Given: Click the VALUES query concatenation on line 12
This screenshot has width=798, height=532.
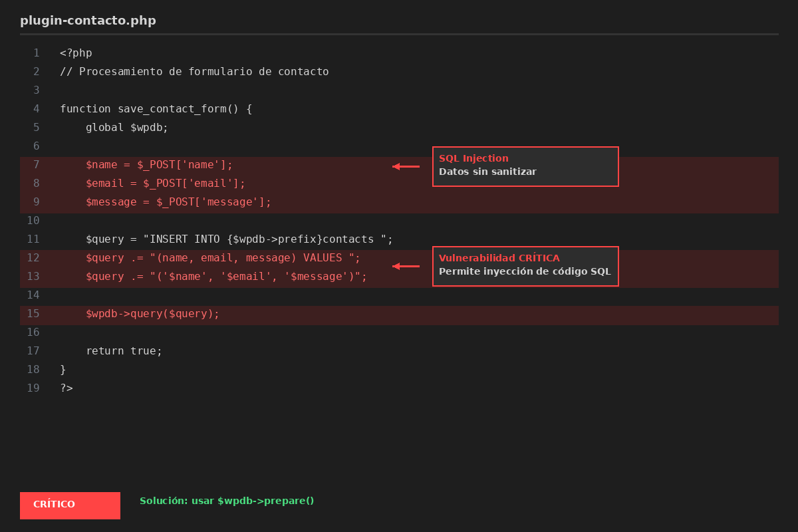Looking at the screenshot, I should click(x=223, y=258).
